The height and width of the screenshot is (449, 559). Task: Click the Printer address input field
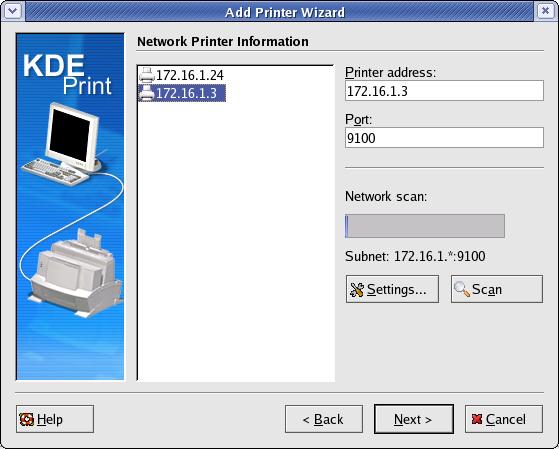pyautogui.click(x=444, y=91)
